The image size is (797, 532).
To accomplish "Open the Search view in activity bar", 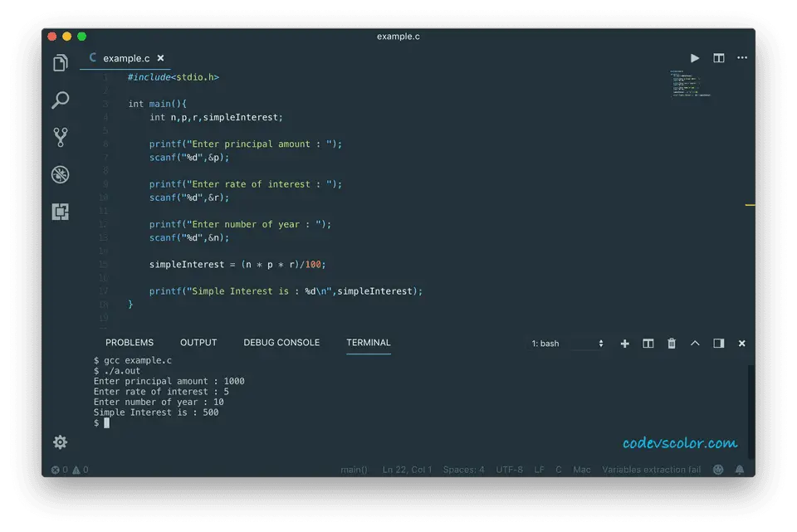I will (x=60, y=100).
